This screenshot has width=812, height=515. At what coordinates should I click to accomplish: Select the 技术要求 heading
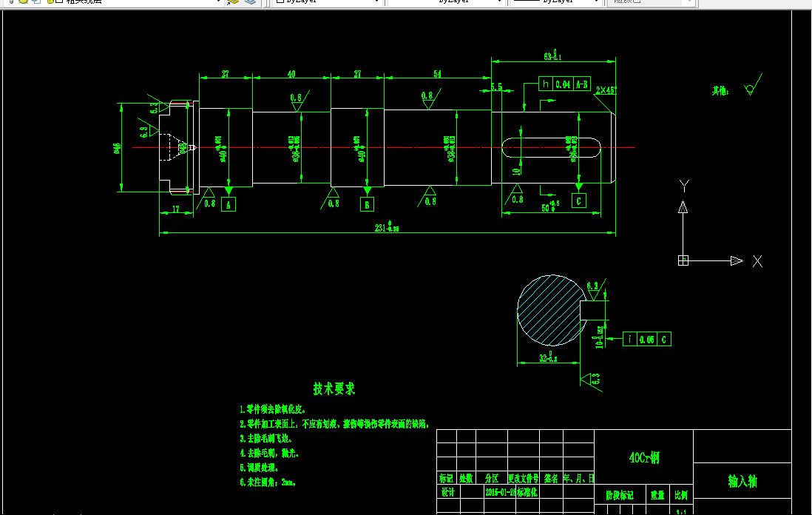(x=334, y=389)
